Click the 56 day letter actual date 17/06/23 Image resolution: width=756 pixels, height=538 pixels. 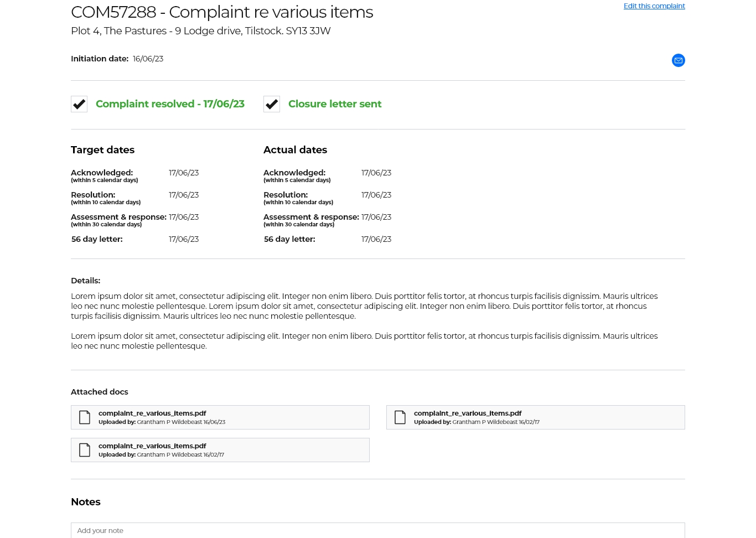tap(376, 239)
